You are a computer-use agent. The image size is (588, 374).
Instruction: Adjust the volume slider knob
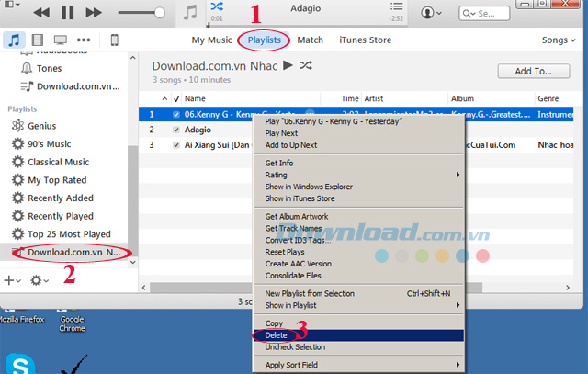pyautogui.click(x=160, y=12)
